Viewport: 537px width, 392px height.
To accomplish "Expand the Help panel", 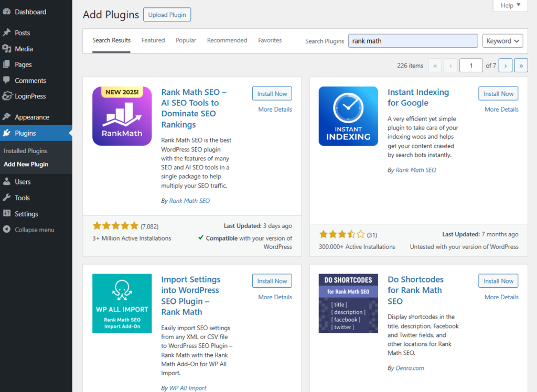I will click(510, 5).
